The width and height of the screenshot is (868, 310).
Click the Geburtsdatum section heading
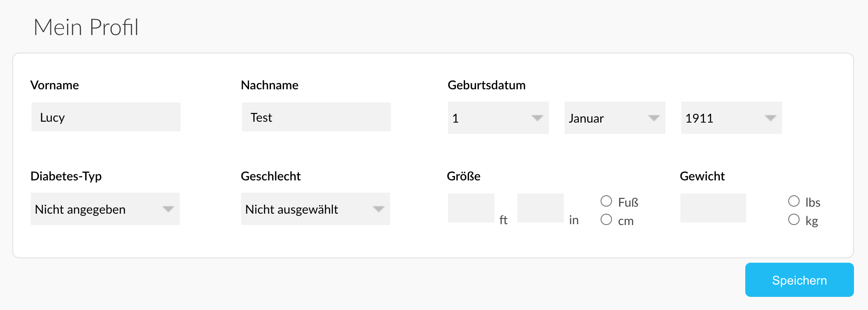[x=486, y=85]
